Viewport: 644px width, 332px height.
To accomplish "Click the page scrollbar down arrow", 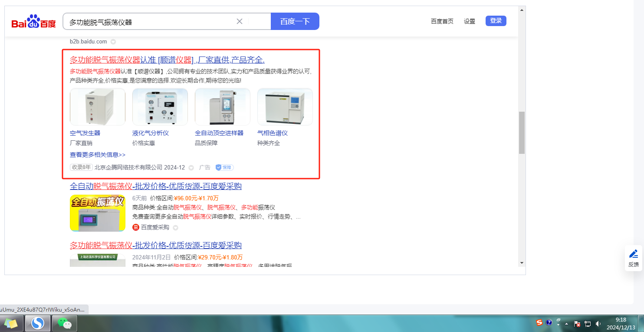I will (522, 262).
